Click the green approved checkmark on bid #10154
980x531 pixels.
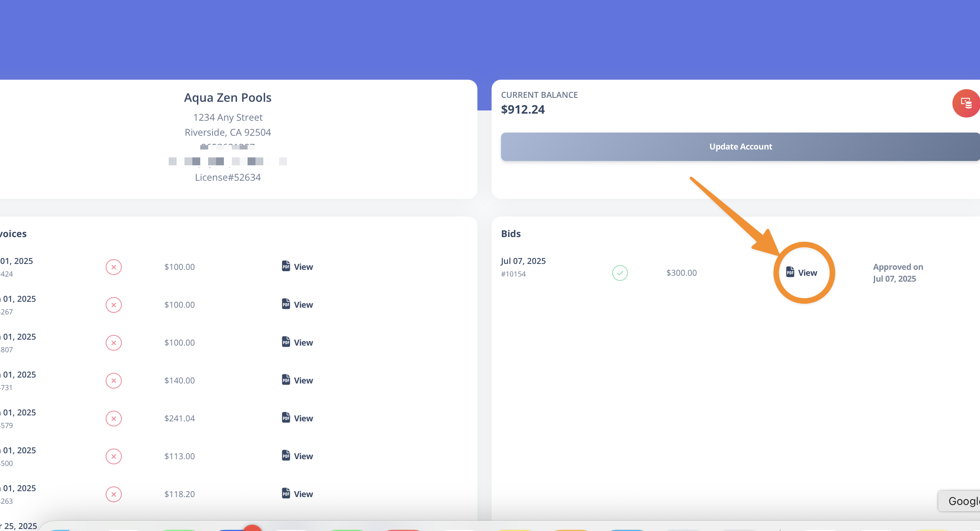pyautogui.click(x=620, y=273)
